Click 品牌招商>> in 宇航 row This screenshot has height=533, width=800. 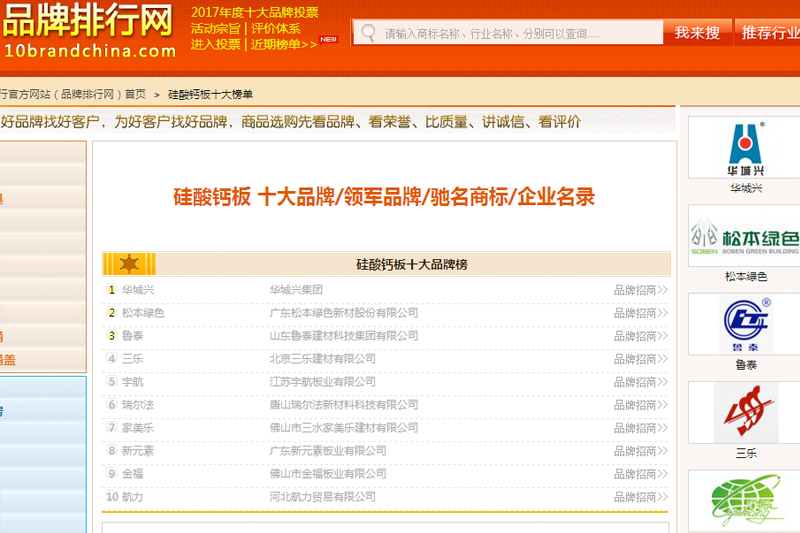click(x=640, y=382)
